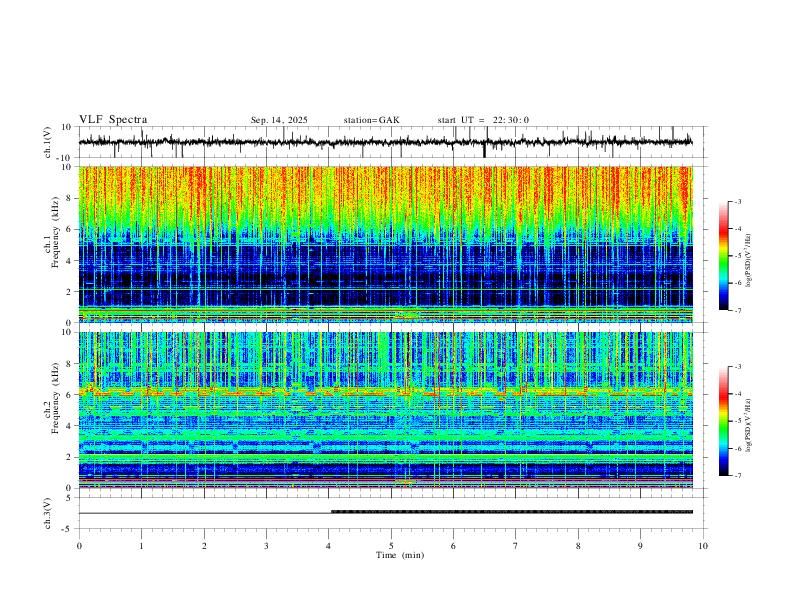Click inside the ch.1 spectrogram panel
Image resolution: width=792 pixels, height=612 pixels.
386,244
